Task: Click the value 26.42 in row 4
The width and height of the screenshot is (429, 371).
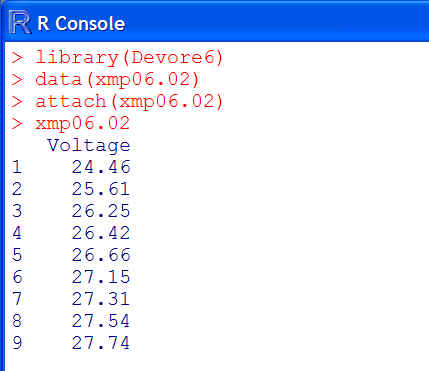Action: (101, 233)
